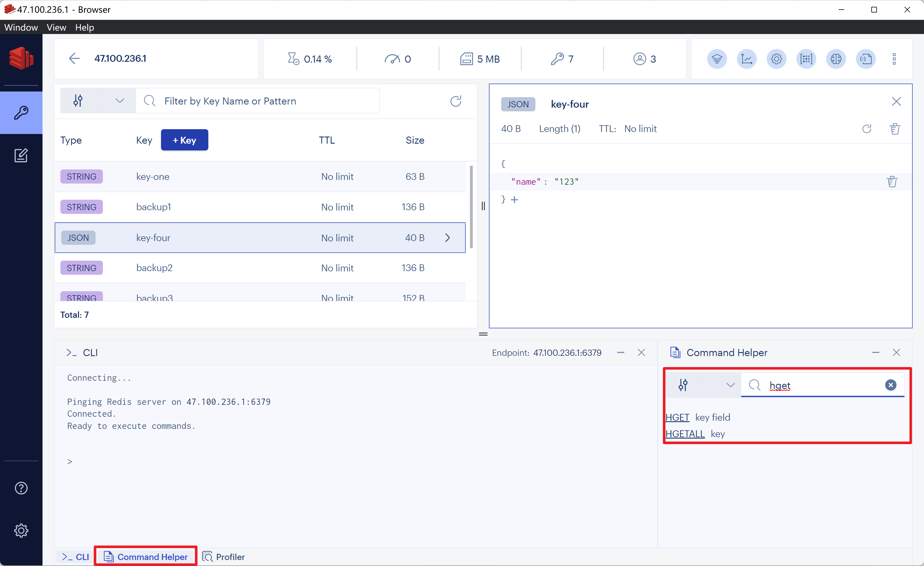Open the Workbench sidebar icon
This screenshot has width=924, height=566.
(x=21, y=155)
